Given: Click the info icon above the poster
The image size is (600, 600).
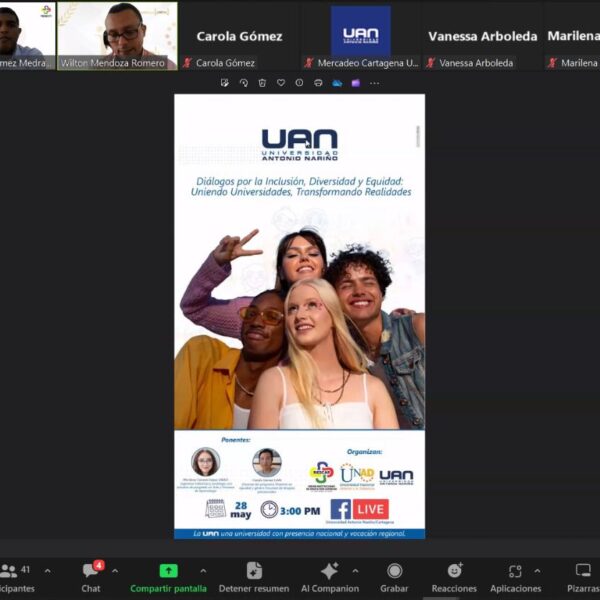Looking at the screenshot, I should click(x=299, y=83).
